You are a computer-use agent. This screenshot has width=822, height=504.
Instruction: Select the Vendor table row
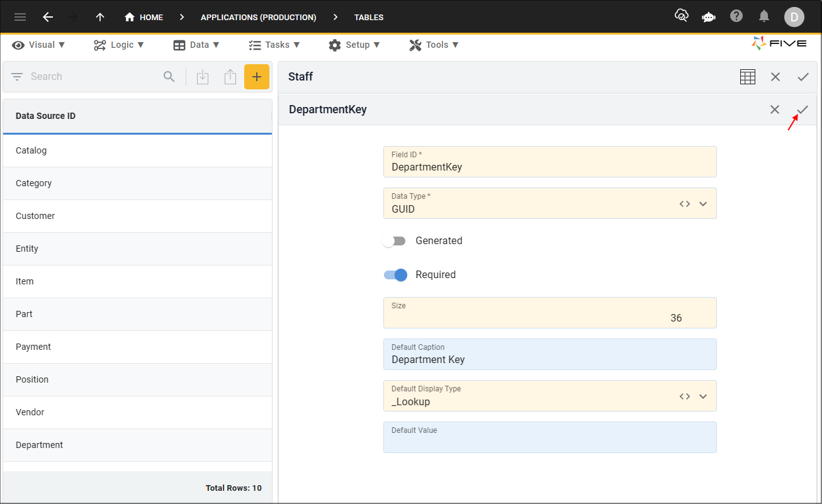click(x=137, y=412)
